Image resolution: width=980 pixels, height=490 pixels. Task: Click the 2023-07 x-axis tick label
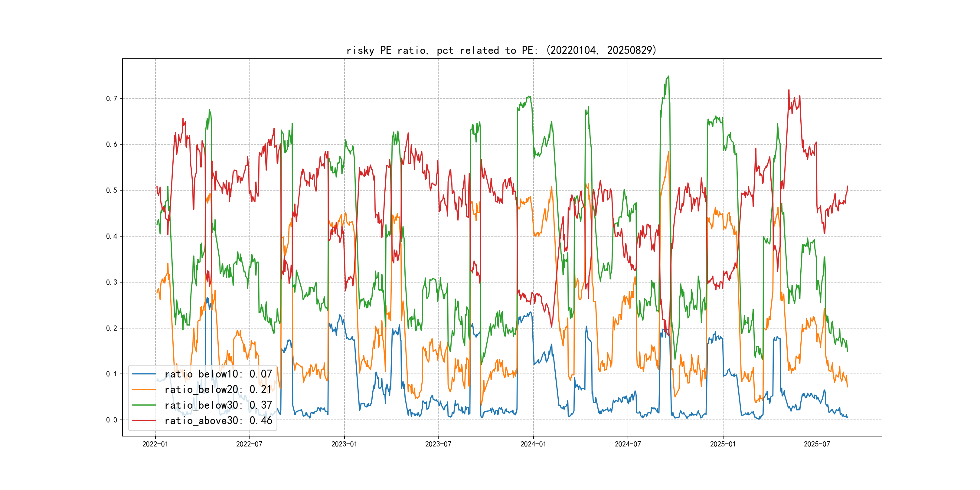tap(438, 444)
